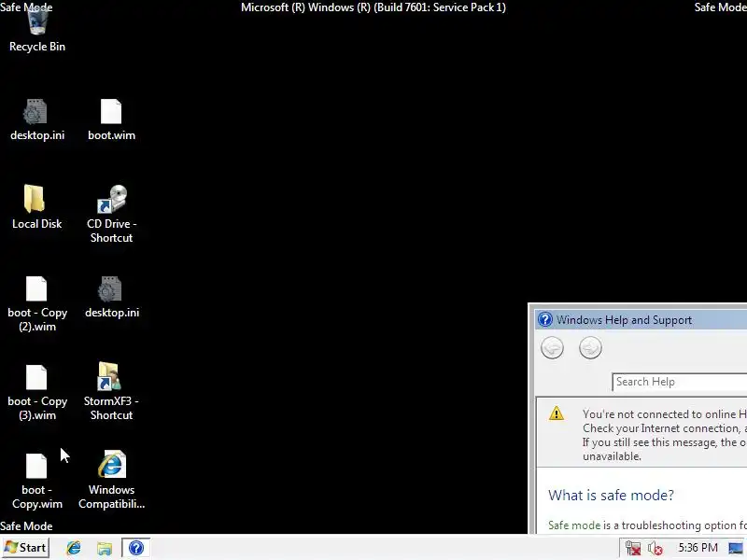Click the yellow warning icon in Help
Screen dimensions: 747x560
tap(556, 413)
